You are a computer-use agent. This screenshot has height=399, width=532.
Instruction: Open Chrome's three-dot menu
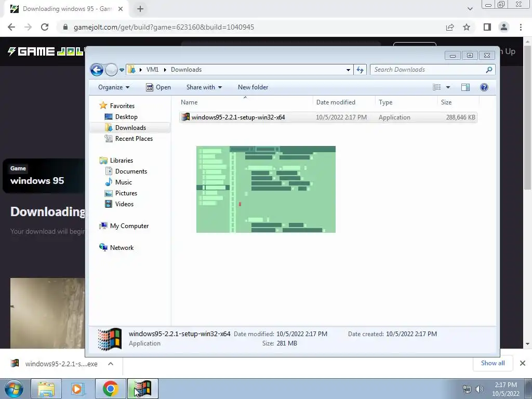(521, 27)
